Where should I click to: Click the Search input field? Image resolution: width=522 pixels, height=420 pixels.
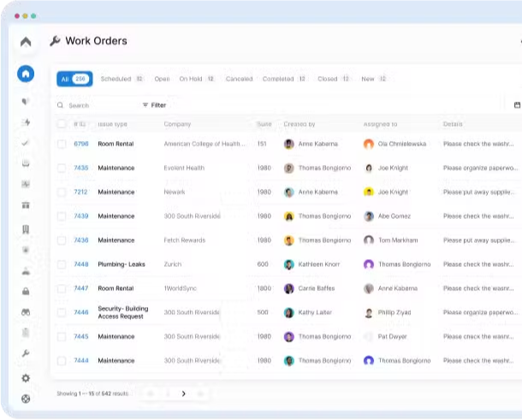(94, 105)
